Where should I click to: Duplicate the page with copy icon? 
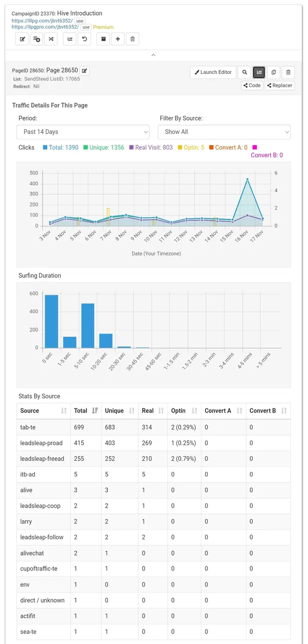click(273, 72)
